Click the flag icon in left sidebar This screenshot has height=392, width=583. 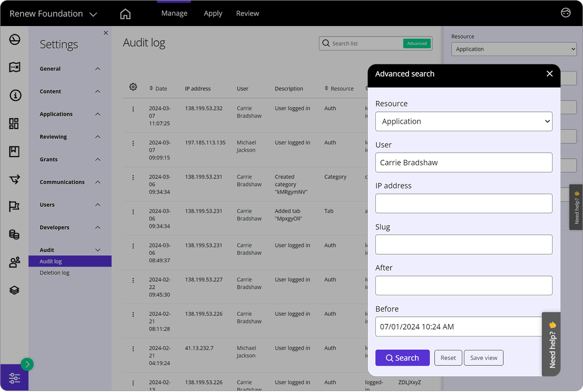(14, 206)
